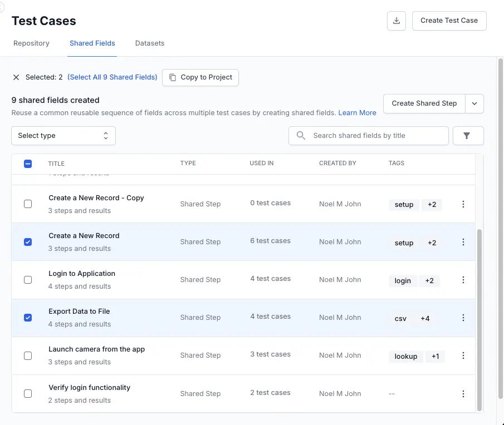Open kebab menu for Create a New Record - Copy
Image resolution: width=504 pixels, height=425 pixels.
pos(463,204)
